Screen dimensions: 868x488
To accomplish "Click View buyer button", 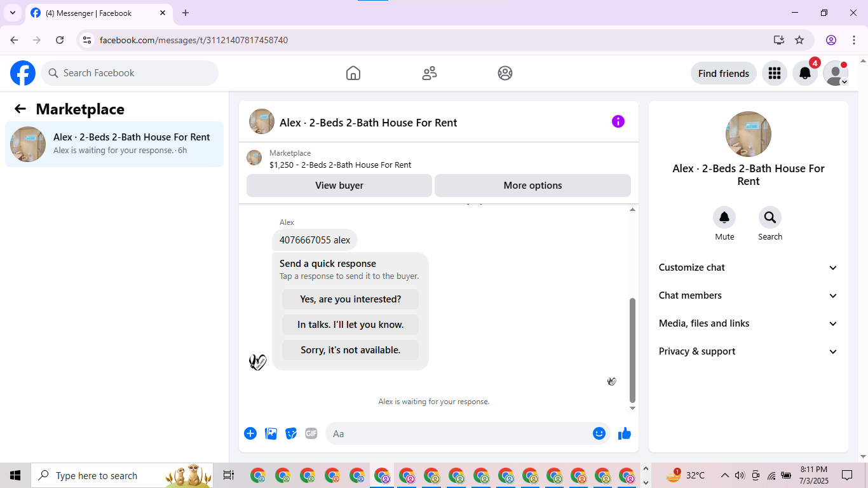I will [x=339, y=186].
